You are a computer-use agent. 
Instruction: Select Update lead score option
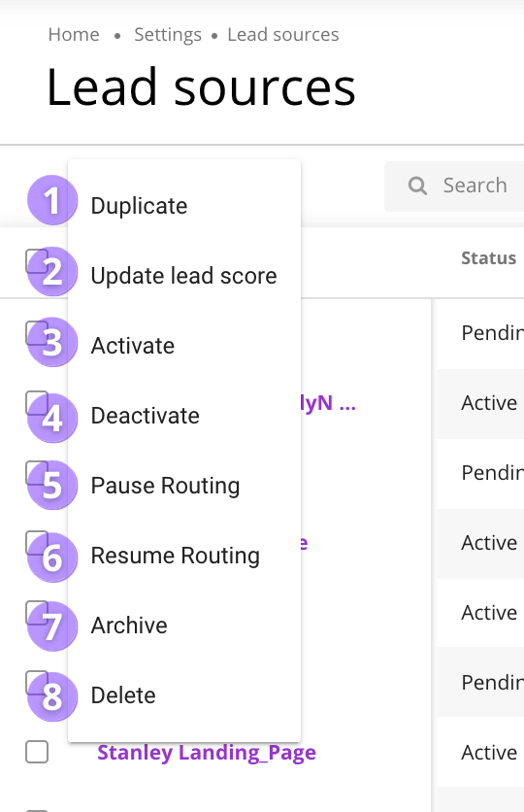click(184, 276)
